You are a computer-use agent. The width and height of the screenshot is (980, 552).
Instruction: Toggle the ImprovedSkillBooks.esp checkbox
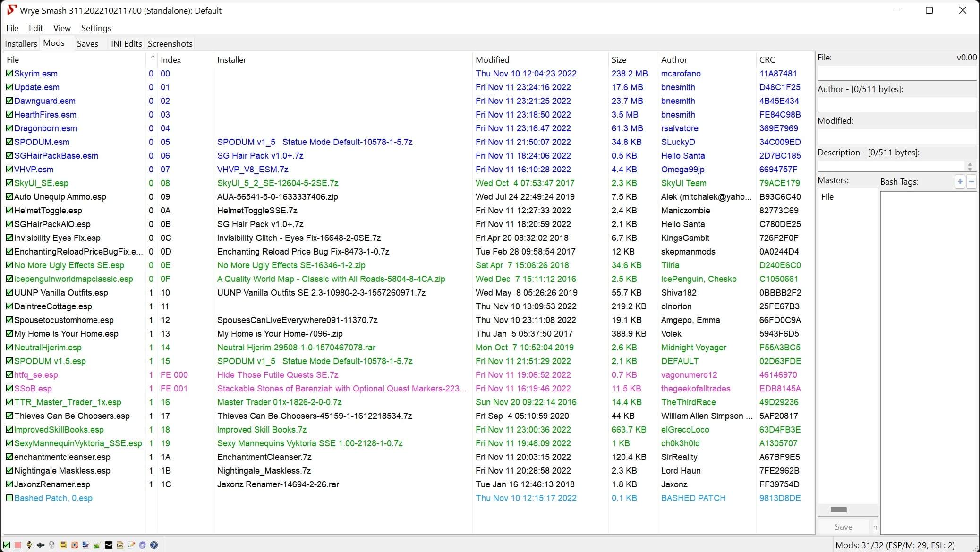(x=9, y=429)
